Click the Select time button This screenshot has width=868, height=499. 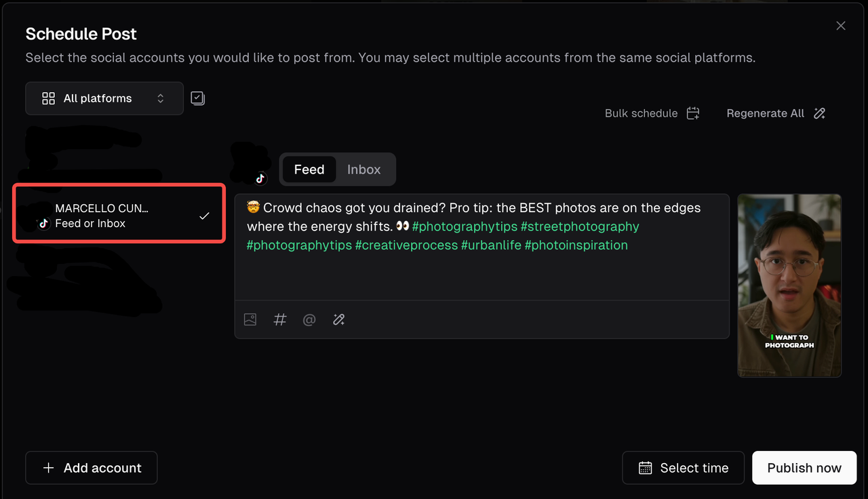click(684, 468)
